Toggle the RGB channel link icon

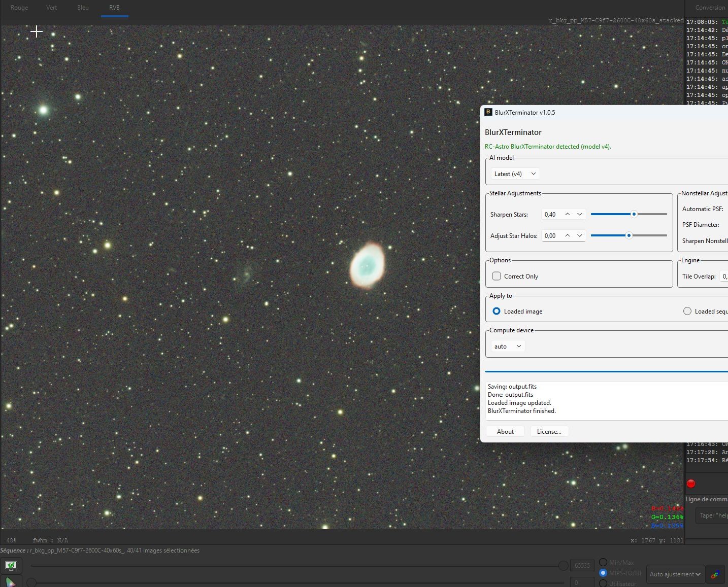[x=715, y=574]
